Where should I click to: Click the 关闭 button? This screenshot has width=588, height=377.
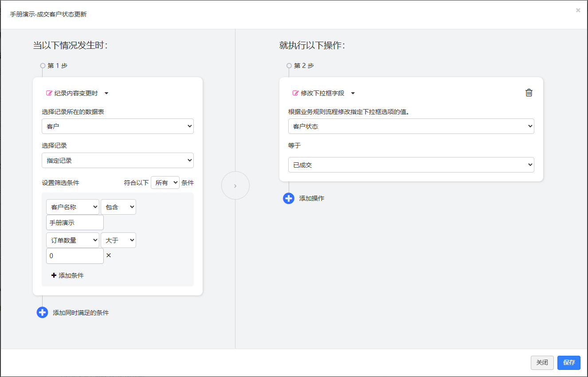542,362
